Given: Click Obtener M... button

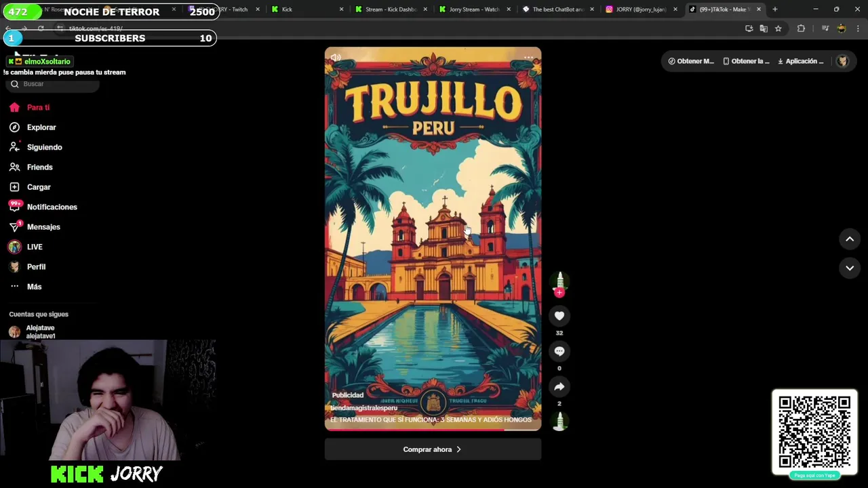Looking at the screenshot, I should pyautogui.click(x=691, y=61).
